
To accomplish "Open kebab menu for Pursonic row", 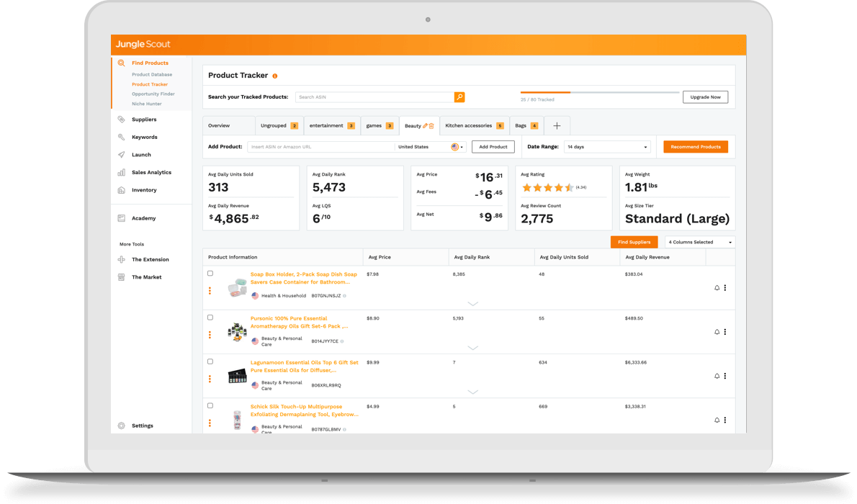I will [725, 332].
